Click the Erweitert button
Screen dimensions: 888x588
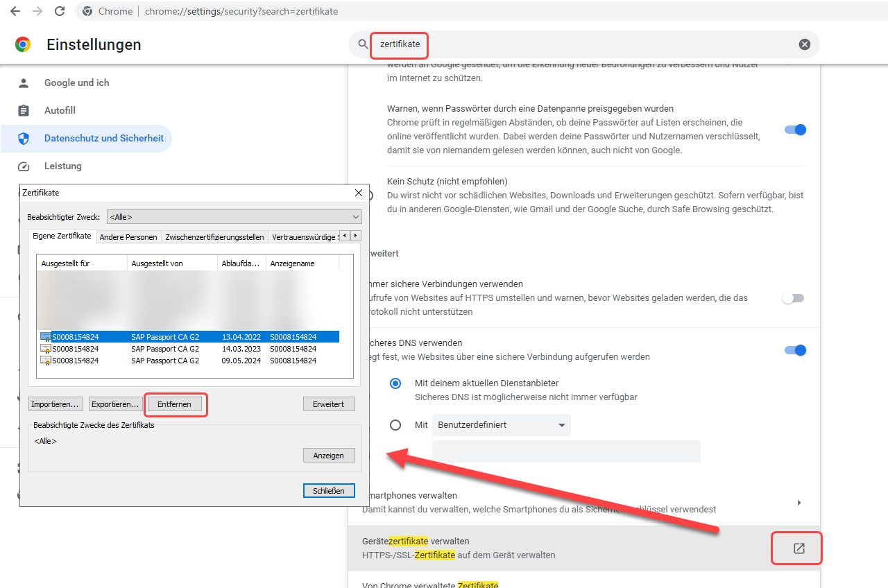[329, 404]
